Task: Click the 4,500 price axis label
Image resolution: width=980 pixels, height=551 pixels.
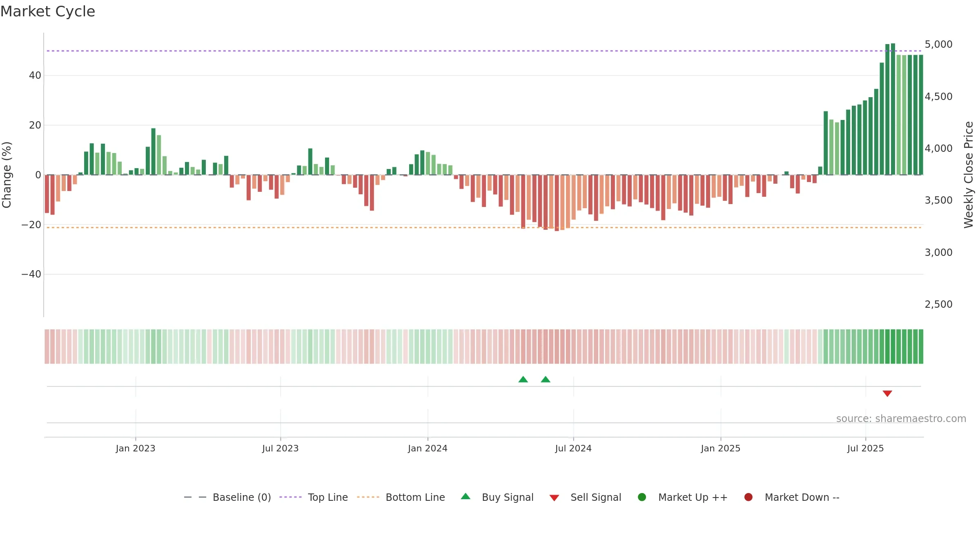Action: [938, 96]
